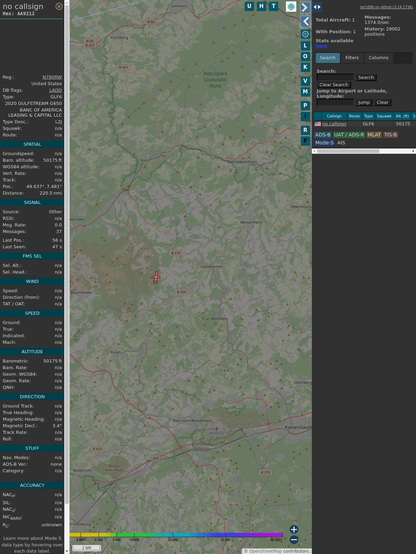The width and height of the screenshot is (416, 554).
Task: Zoom in with the plus icon
Action: click(294, 529)
